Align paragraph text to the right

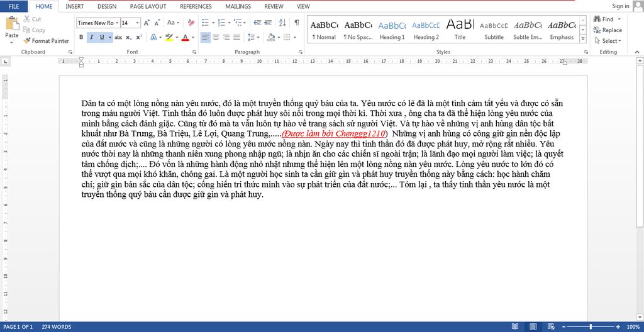pos(226,37)
